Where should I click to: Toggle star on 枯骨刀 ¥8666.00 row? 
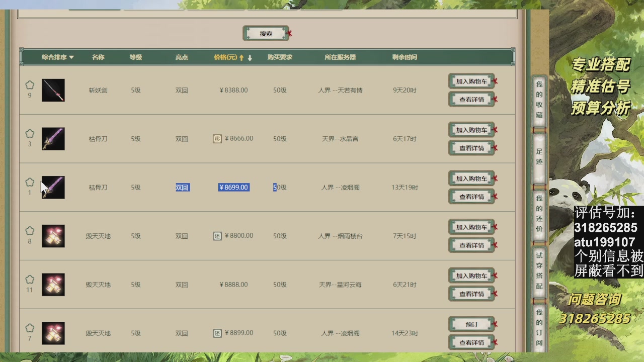(30, 134)
